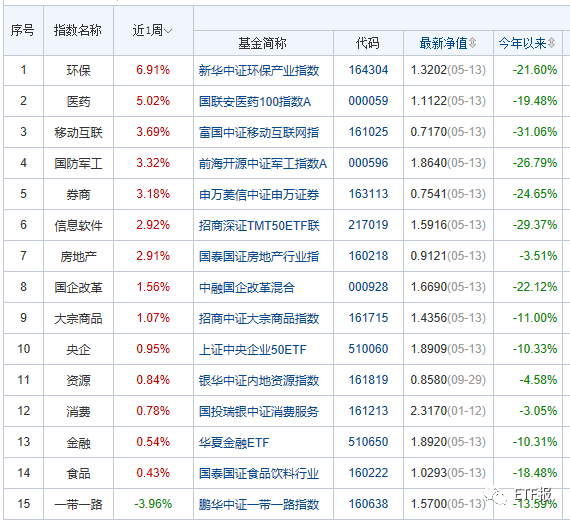Click net value 1.3202(05-13)

click(x=448, y=70)
